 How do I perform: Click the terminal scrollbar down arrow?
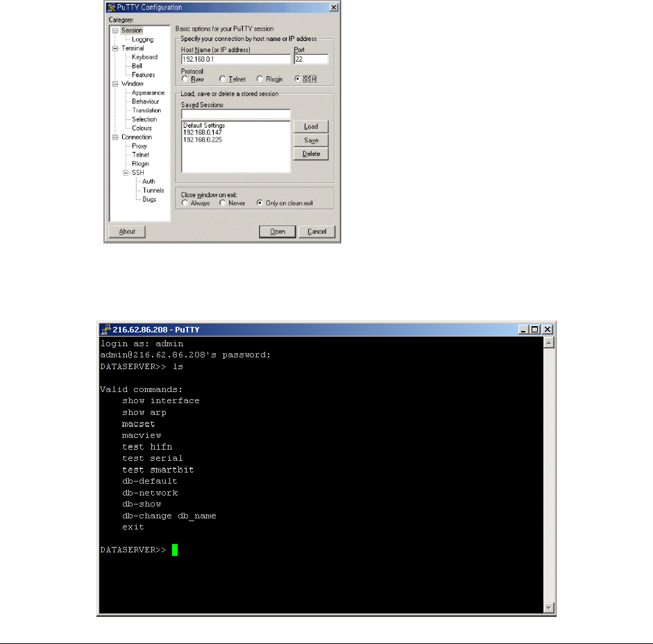click(x=549, y=608)
